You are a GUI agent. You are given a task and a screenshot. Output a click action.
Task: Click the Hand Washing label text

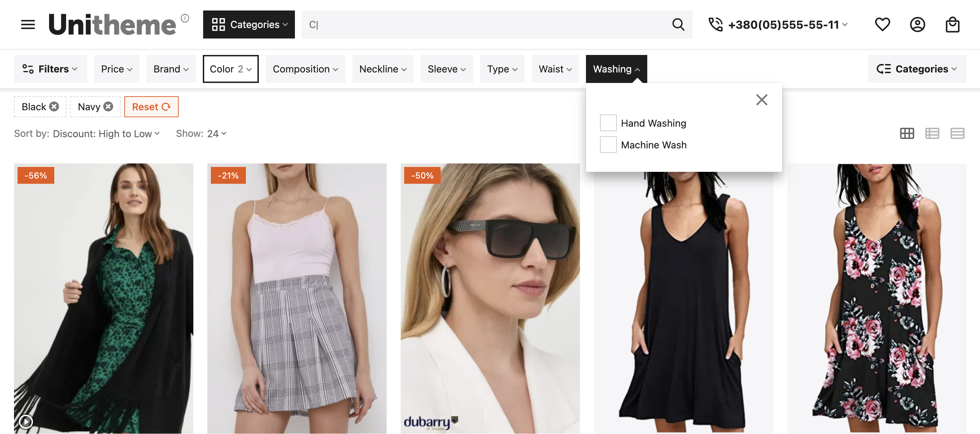click(654, 123)
